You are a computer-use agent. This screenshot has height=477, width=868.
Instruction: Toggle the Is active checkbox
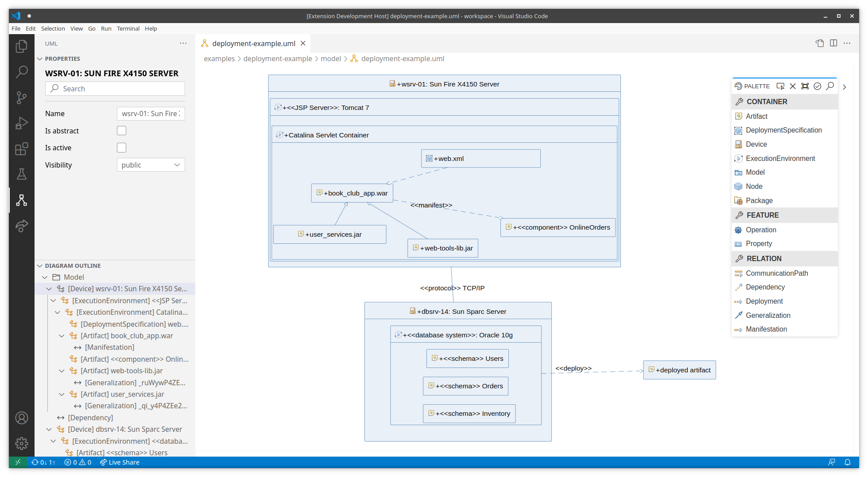121,148
